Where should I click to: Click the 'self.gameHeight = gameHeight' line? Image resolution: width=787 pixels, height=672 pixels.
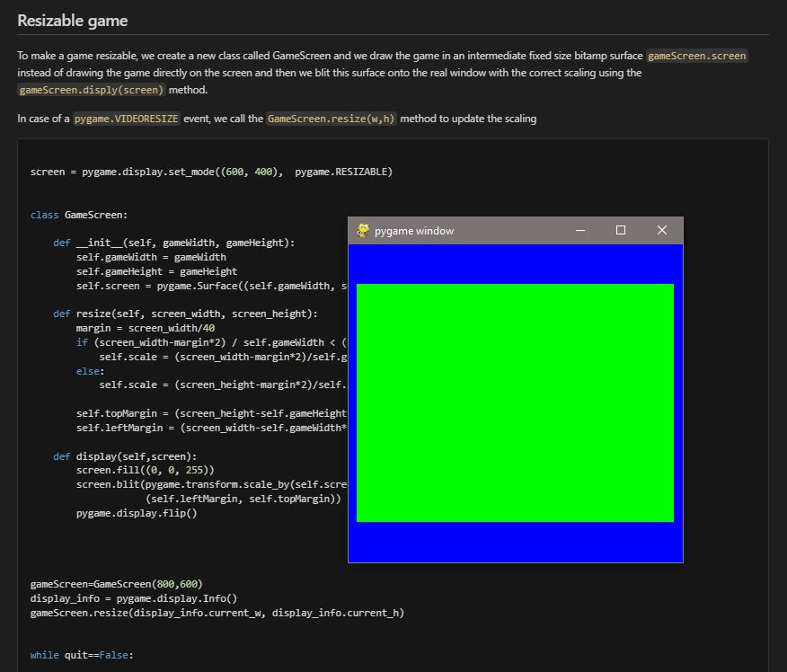coord(156,271)
